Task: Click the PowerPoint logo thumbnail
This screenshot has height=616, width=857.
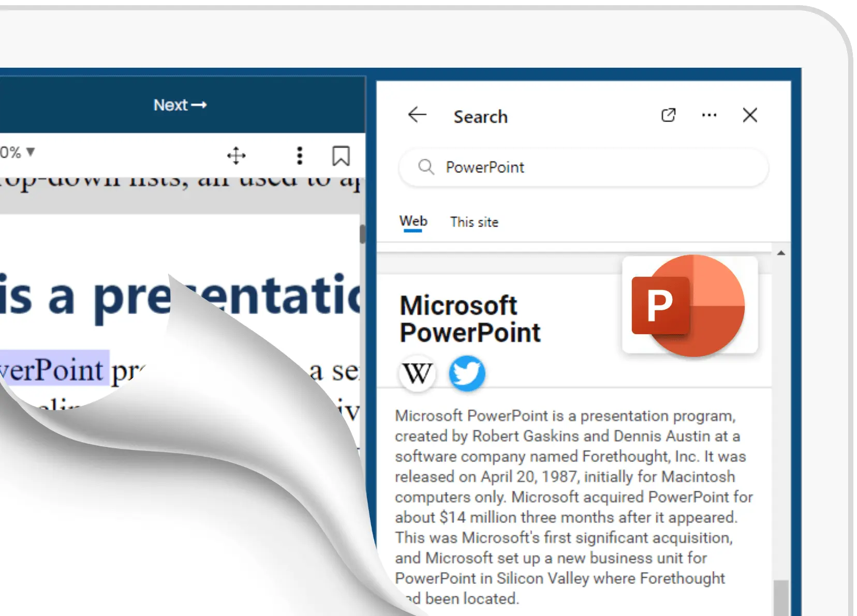Action: (x=689, y=305)
